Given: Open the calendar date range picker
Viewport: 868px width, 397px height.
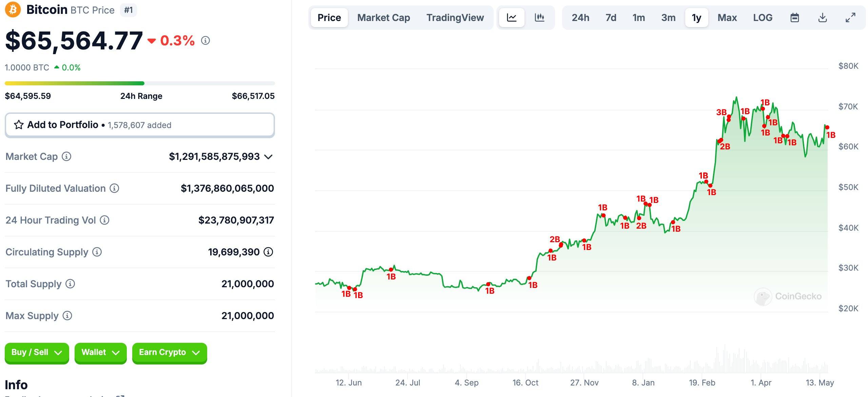Looking at the screenshot, I should pyautogui.click(x=795, y=18).
